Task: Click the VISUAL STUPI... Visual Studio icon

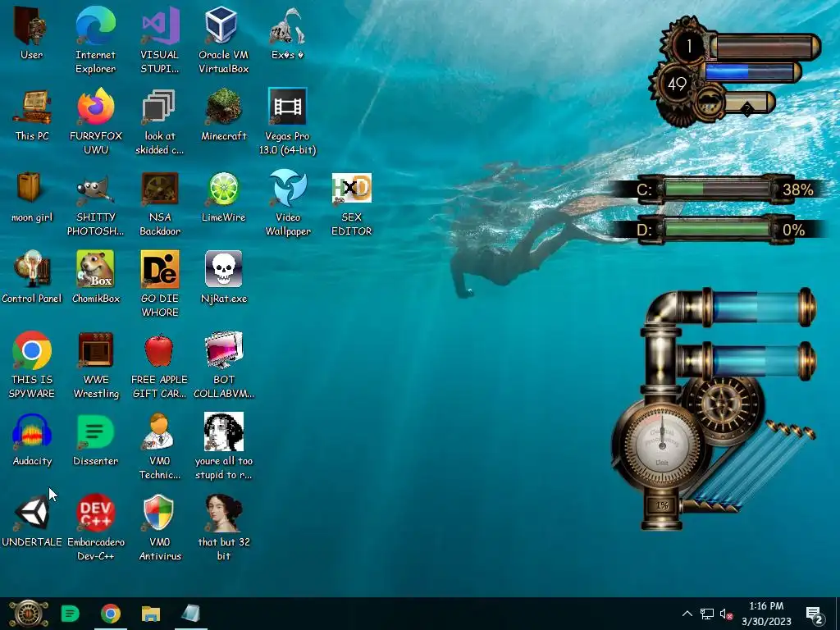Action: point(160,40)
